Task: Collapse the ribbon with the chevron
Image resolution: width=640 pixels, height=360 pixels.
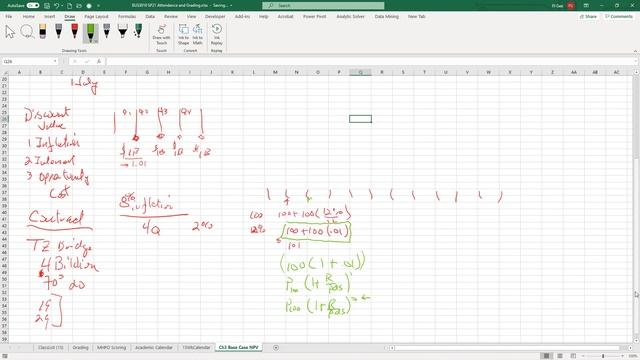Action: (x=635, y=51)
